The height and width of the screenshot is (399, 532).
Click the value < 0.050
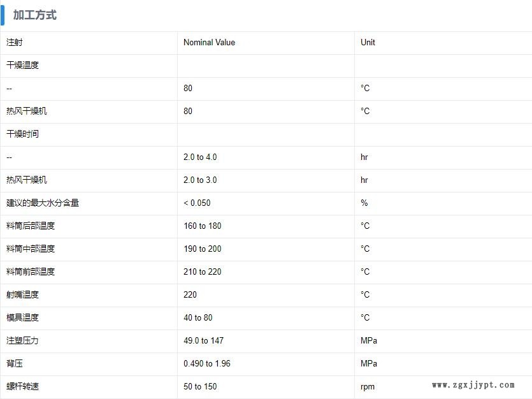197,203
